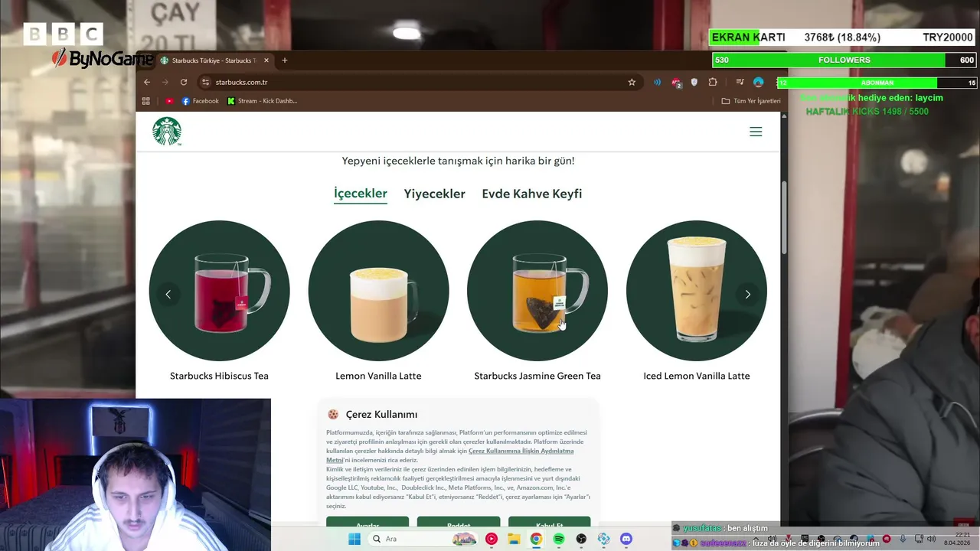Open the Stream - Kick Dashboard bookmark
This screenshot has height=551, width=980.
262,101
